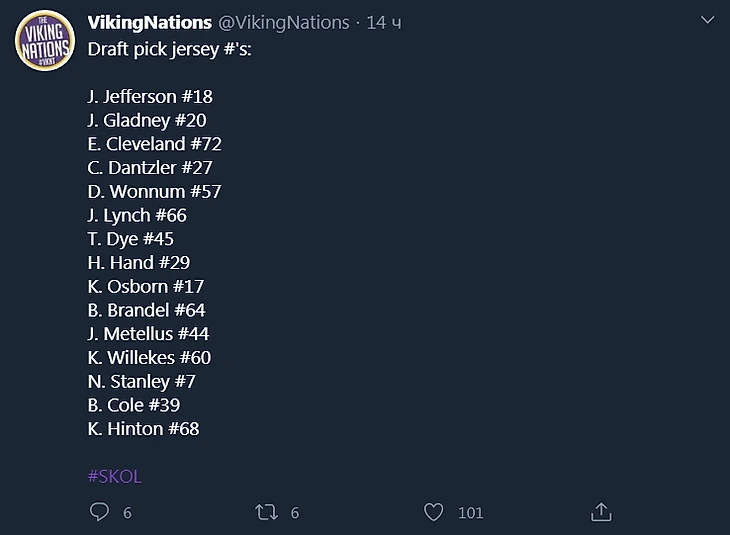
Task: Click the T. Dye #45 line
Action: click(x=131, y=239)
